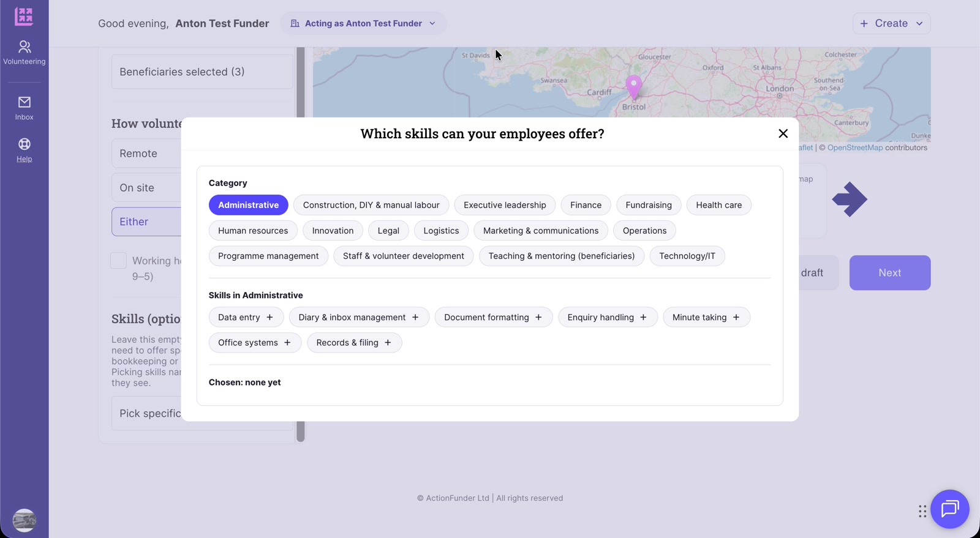Open the Beneficiaries selected (3) field
Screen dimensions: 980x538
tap(202, 72)
